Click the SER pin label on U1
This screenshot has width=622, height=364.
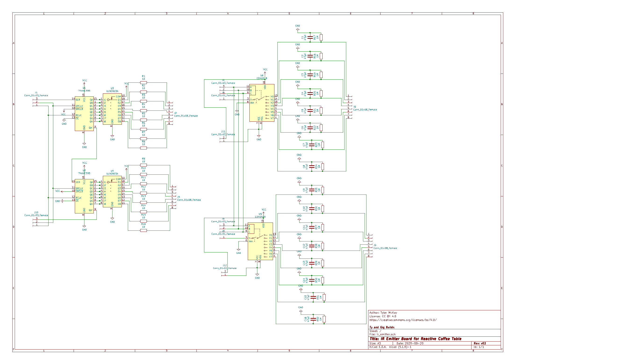pos(78,100)
